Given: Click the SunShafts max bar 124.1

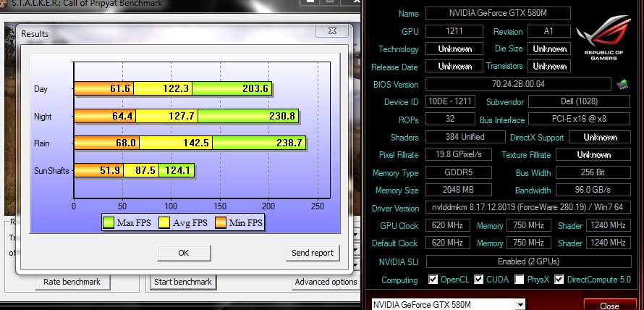Looking at the screenshot, I should (x=177, y=170).
